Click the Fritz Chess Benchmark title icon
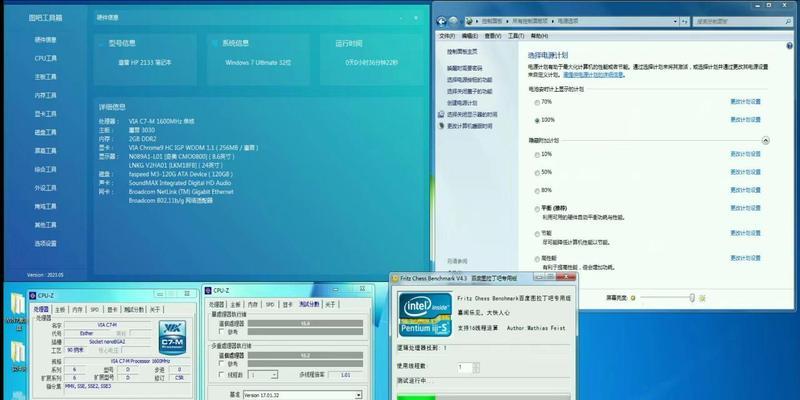 tap(395, 278)
